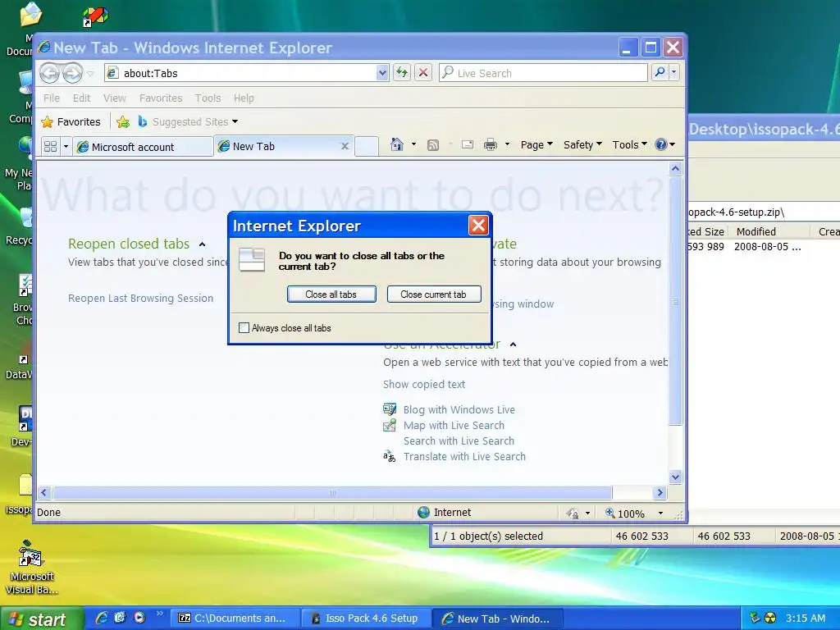Viewport: 840px width, 630px height.
Task: Click Search with Live Search link
Action: click(459, 441)
